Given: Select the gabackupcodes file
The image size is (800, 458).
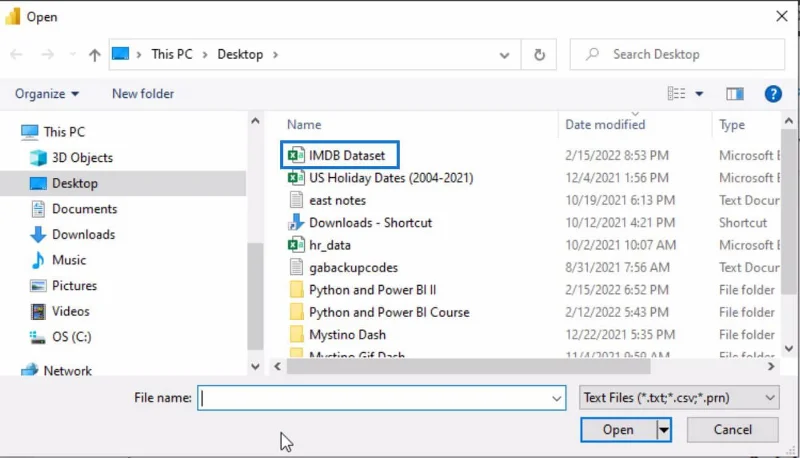Looking at the screenshot, I should (x=353, y=267).
